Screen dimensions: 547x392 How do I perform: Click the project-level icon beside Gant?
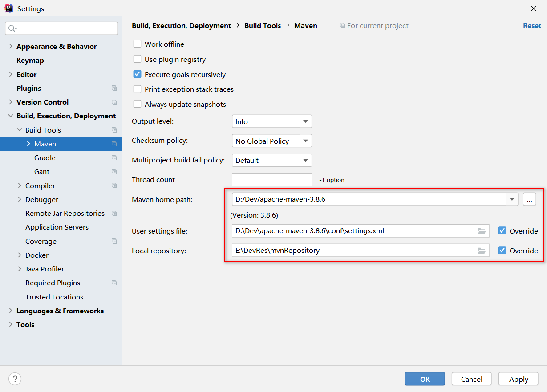114,171
